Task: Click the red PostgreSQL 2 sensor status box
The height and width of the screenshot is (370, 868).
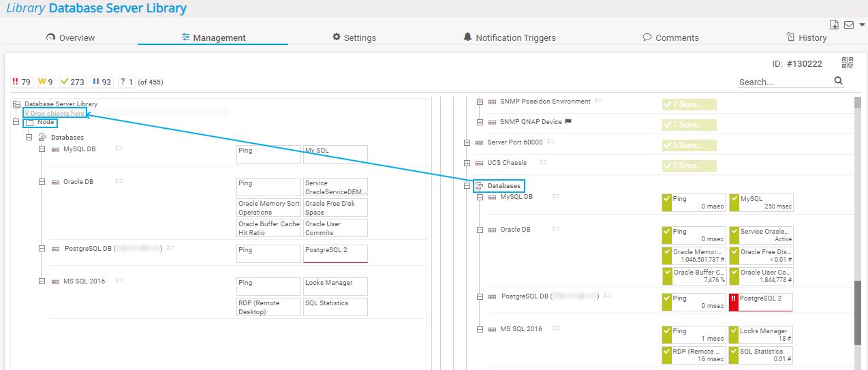Action: [x=760, y=302]
